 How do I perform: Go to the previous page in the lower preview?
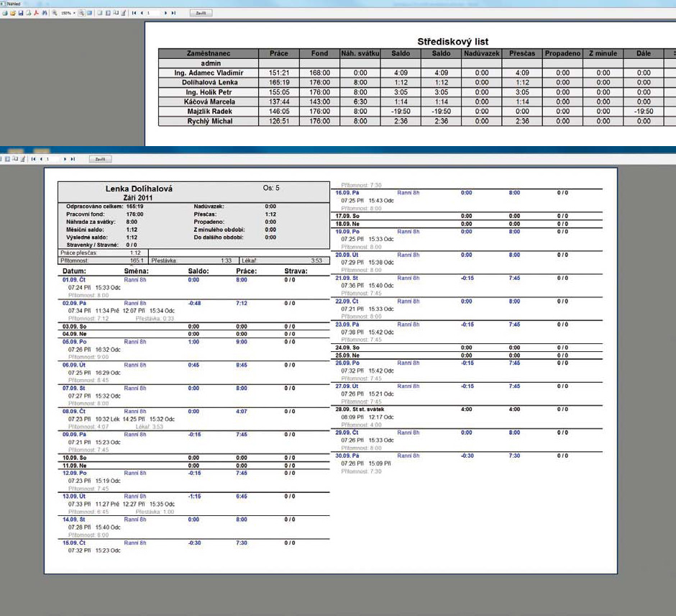pyautogui.click(x=41, y=159)
